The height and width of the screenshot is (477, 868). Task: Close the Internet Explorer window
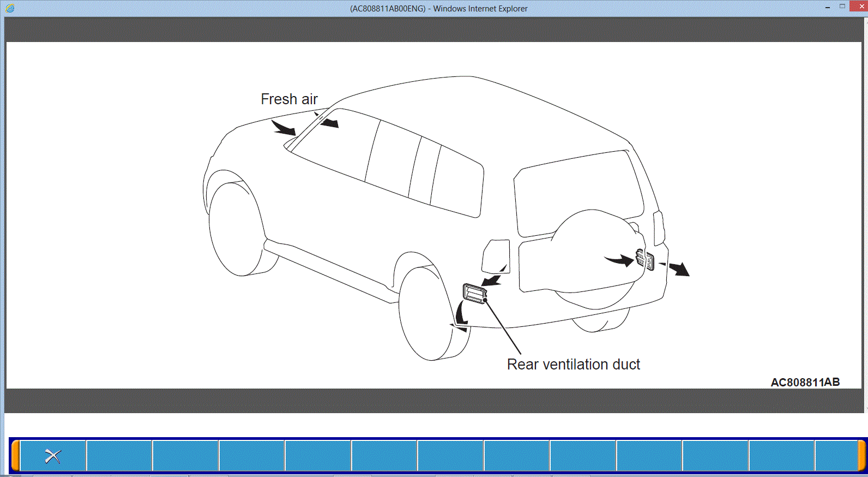coord(861,7)
